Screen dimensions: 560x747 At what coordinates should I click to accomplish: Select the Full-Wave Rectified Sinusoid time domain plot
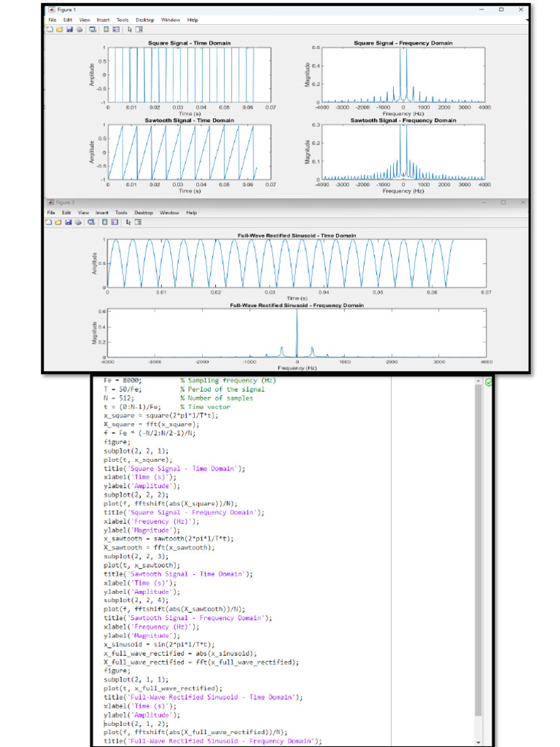pos(295,263)
